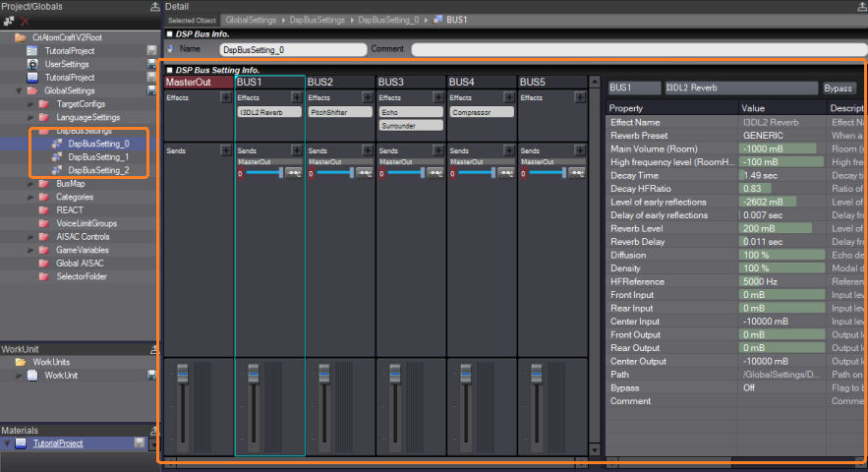The width and height of the screenshot is (868, 472).
Task: Toggle the Bypass button for I3DL2 Reverb
Action: click(839, 88)
